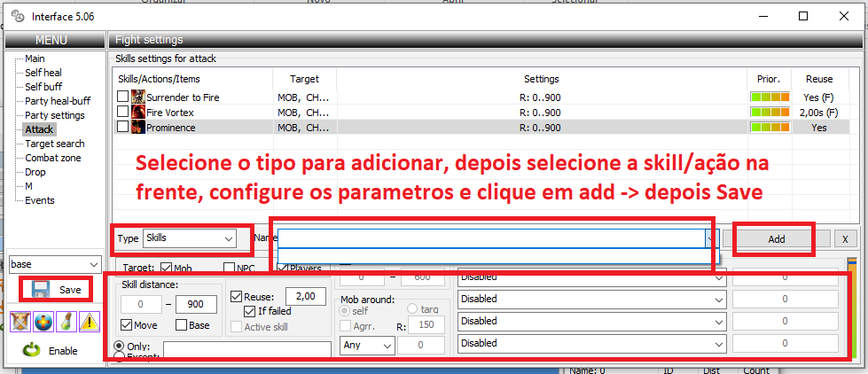This screenshot has width=868, height=374.
Task: Click the Prominence skill icon
Action: [137, 128]
